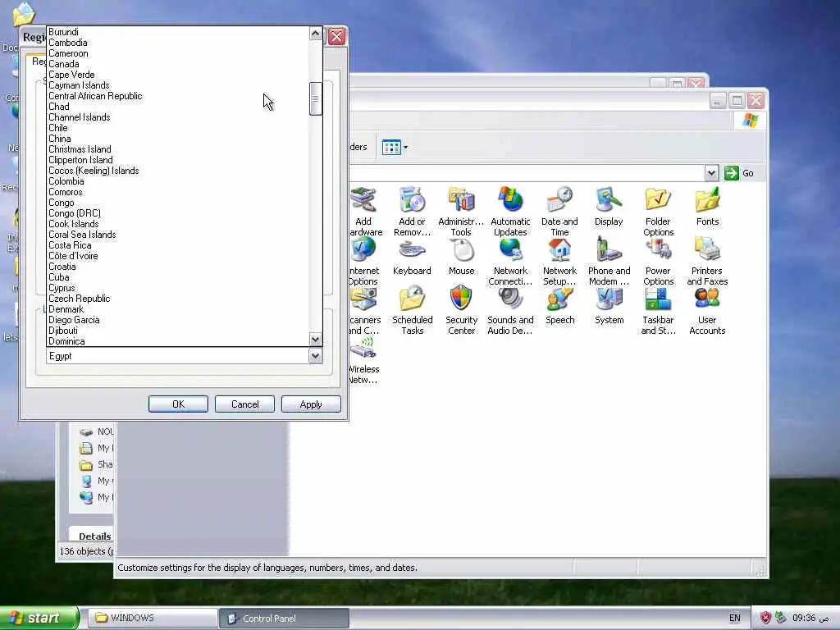Switch to Control Panel taskbar button
840x630 pixels.
click(x=284, y=619)
